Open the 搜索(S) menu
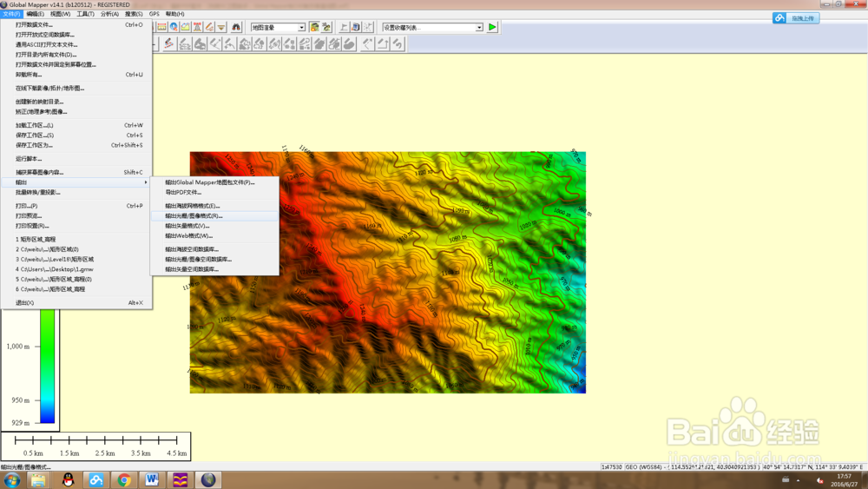 click(x=134, y=14)
